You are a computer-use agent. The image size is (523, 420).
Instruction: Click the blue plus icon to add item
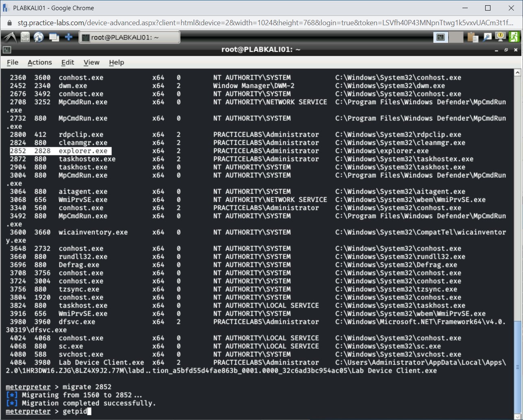[x=68, y=37]
